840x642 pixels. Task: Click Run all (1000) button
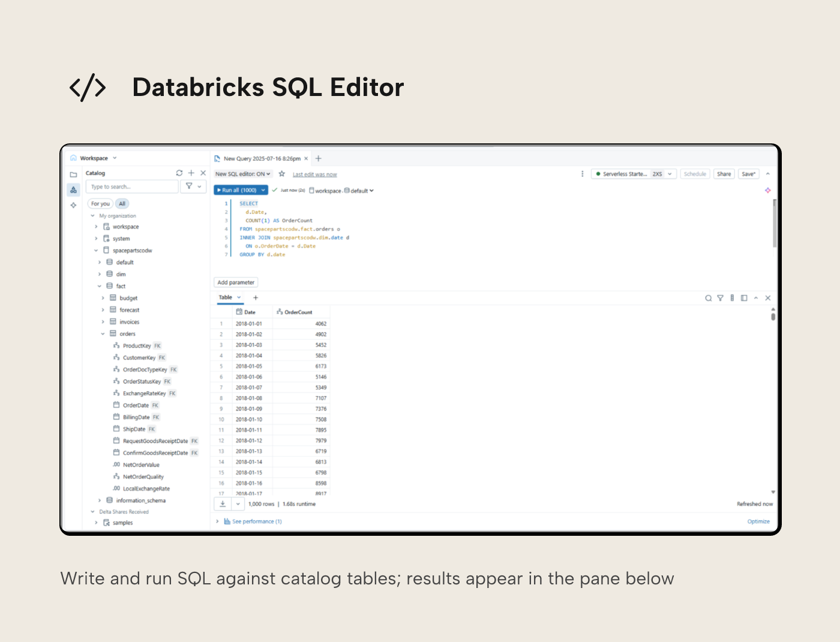click(236, 190)
